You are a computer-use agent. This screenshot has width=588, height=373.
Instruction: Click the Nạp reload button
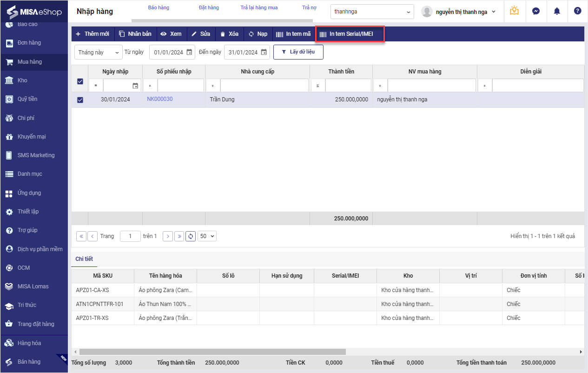[x=258, y=34]
